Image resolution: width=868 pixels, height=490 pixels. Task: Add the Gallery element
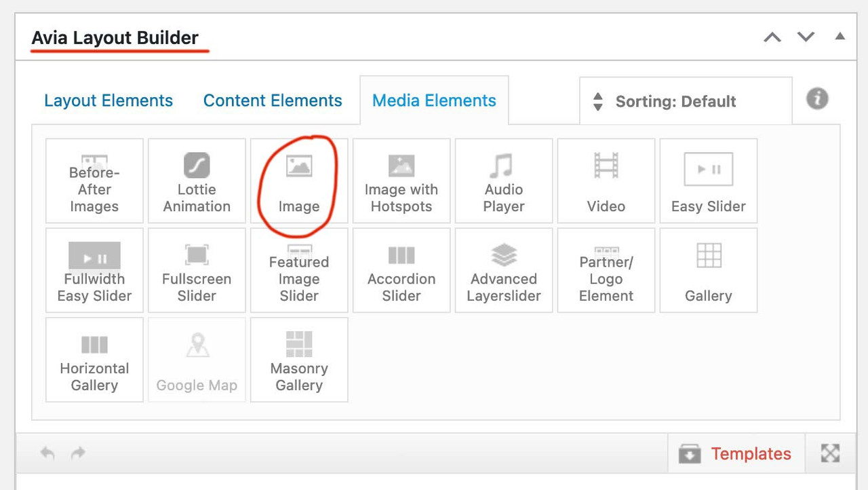pos(709,270)
